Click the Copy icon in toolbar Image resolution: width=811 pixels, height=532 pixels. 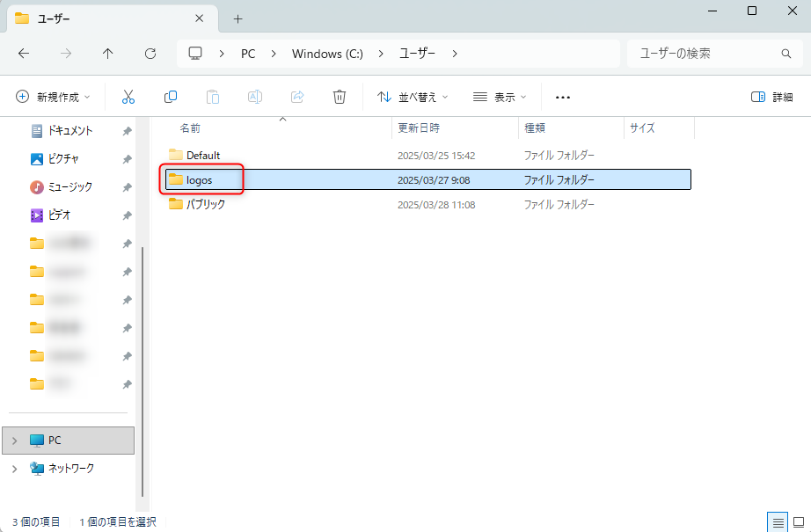[x=171, y=97]
